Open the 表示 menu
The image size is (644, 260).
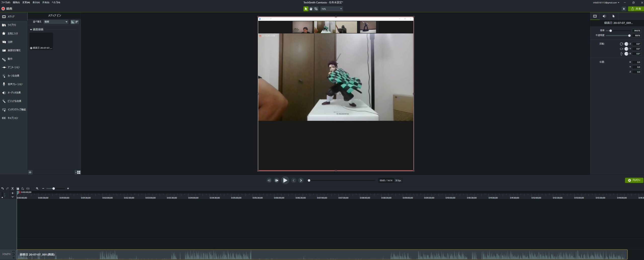click(x=36, y=2)
